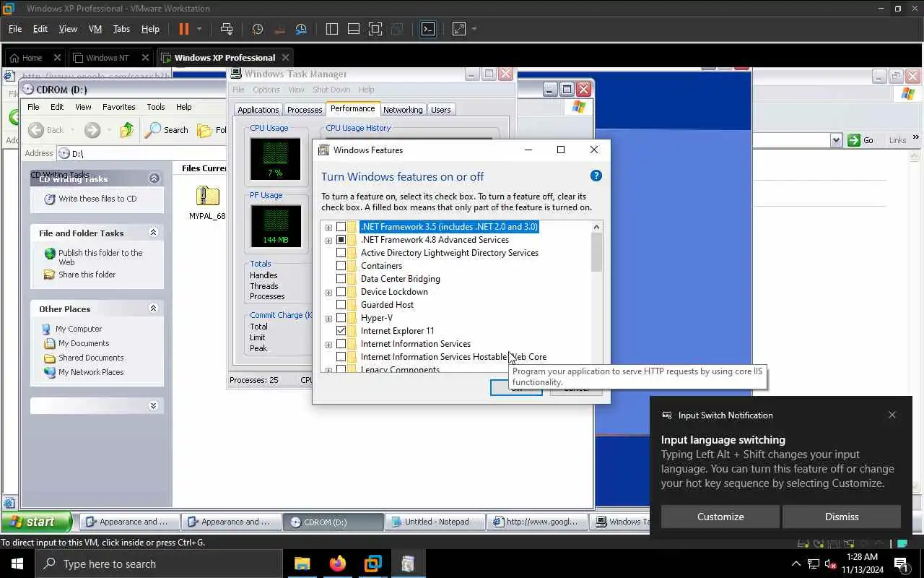924x578 pixels.
Task: Open My Documents in Other Places
Action: tap(84, 343)
